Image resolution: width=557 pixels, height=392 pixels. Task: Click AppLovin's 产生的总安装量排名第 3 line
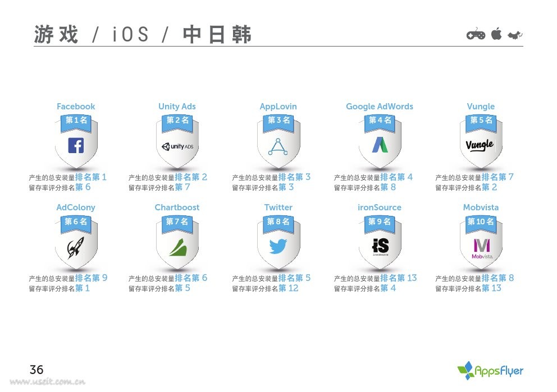pos(271,177)
